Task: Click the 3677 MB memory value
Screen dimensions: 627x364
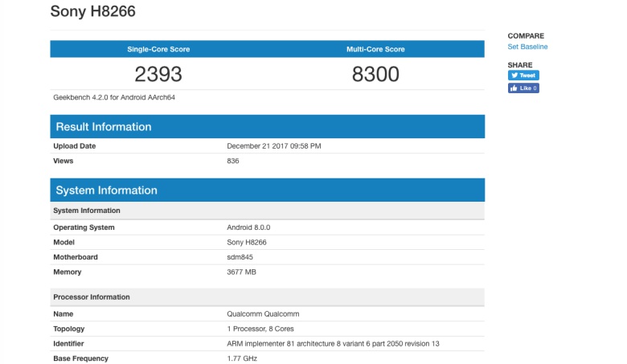Action: click(x=244, y=272)
